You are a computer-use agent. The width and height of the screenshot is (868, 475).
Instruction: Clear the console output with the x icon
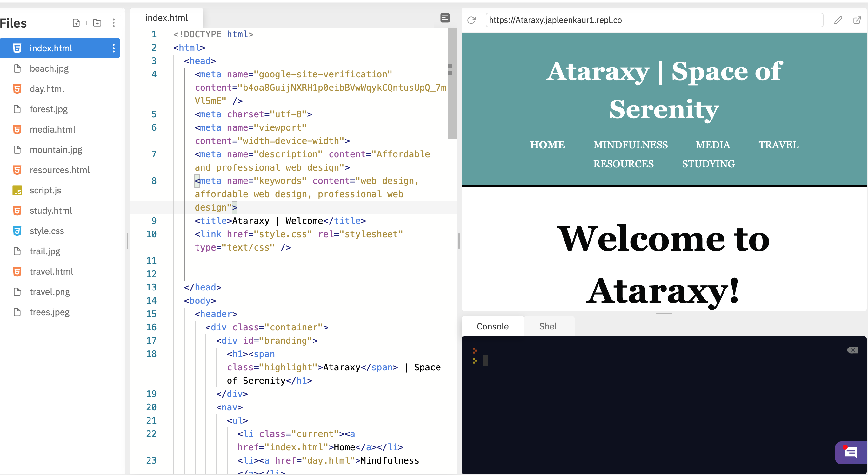(x=852, y=350)
